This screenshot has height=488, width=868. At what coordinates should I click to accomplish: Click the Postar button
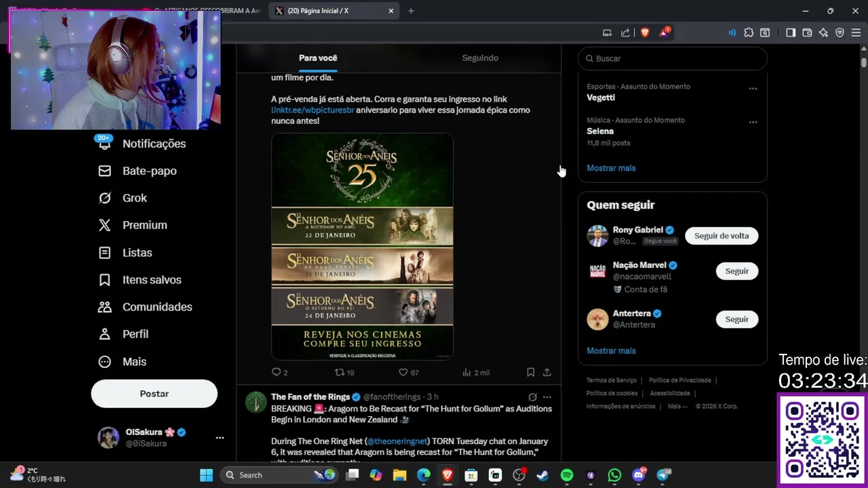[154, 394]
